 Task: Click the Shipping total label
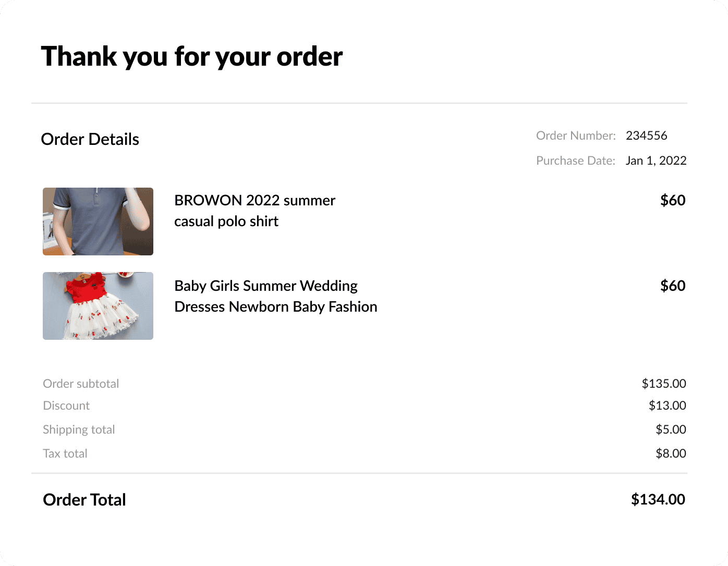point(79,429)
